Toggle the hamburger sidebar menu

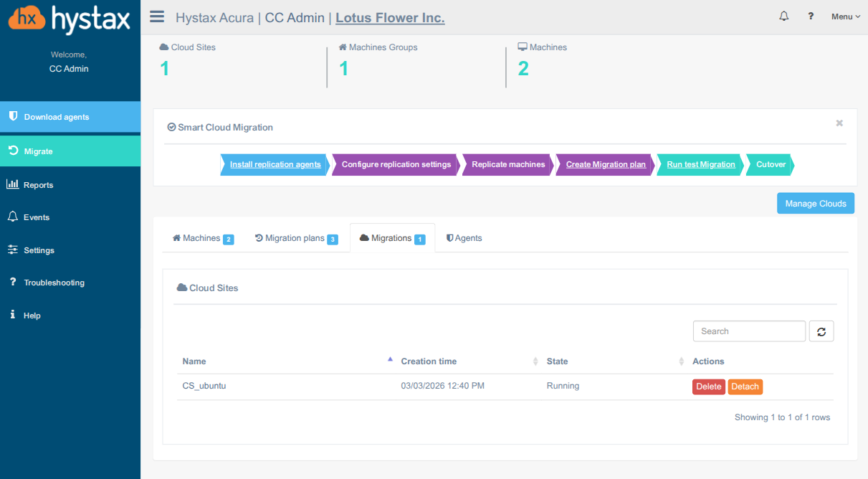(157, 17)
